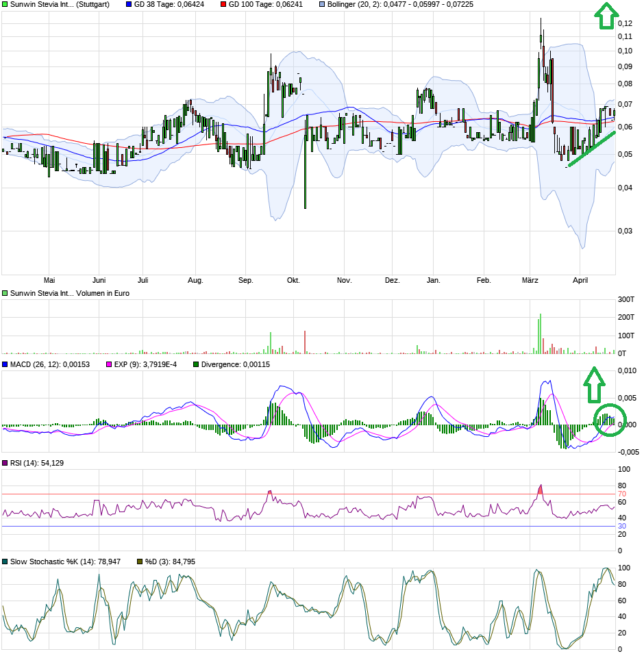The width and height of the screenshot is (644, 656).
Task: Select the 'Divergence: 0,00115' label
Action: [236, 364]
